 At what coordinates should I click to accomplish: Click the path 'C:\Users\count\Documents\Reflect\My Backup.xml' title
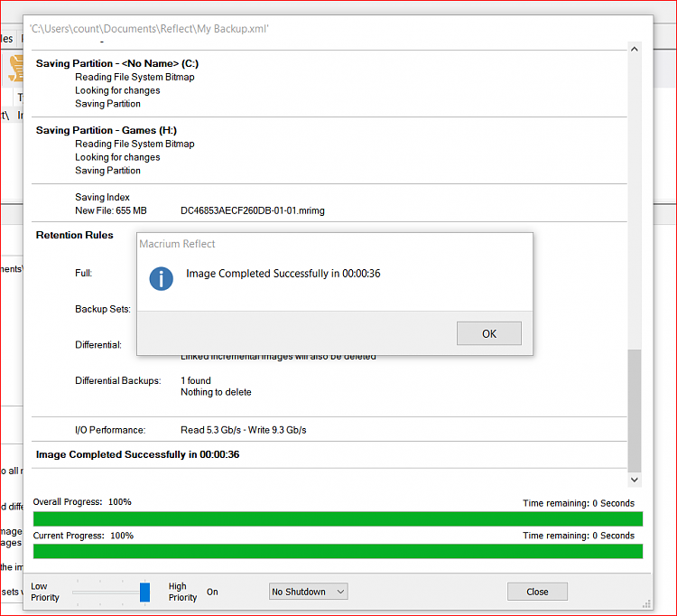tap(149, 29)
